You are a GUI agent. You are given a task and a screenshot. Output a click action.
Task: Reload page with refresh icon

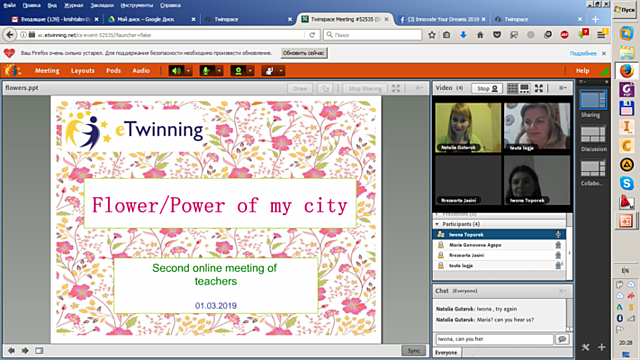(312, 35)
